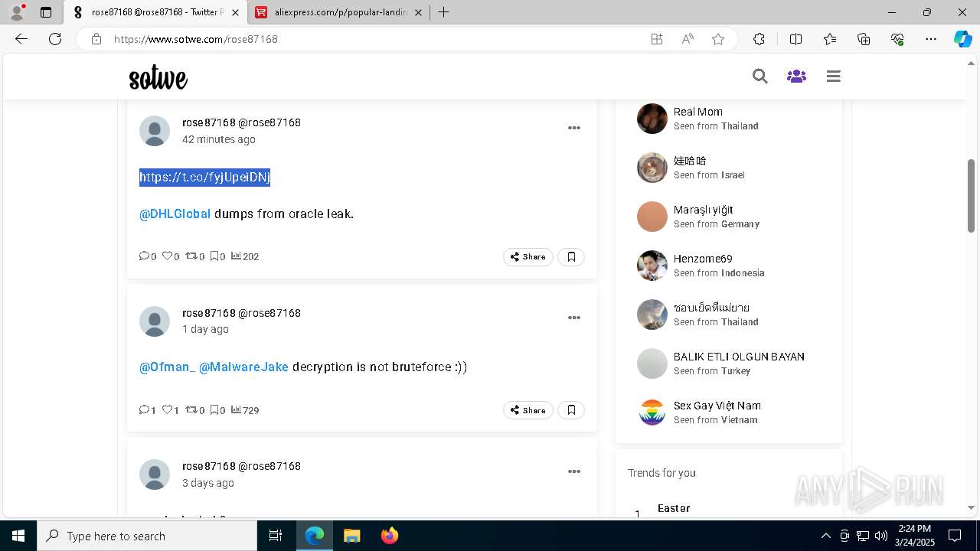Screen dimensions: 980x551
Task: Select the Easter trend
Action: pos(674,508)
